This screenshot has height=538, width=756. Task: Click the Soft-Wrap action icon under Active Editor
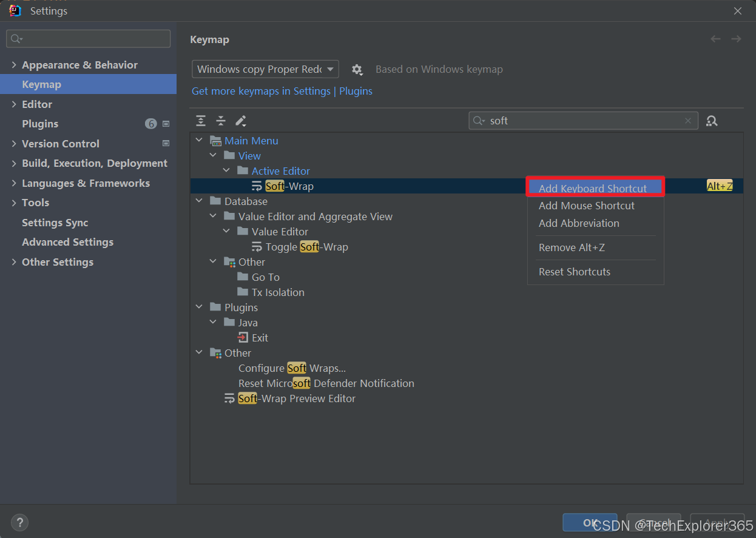coord(257,186)
